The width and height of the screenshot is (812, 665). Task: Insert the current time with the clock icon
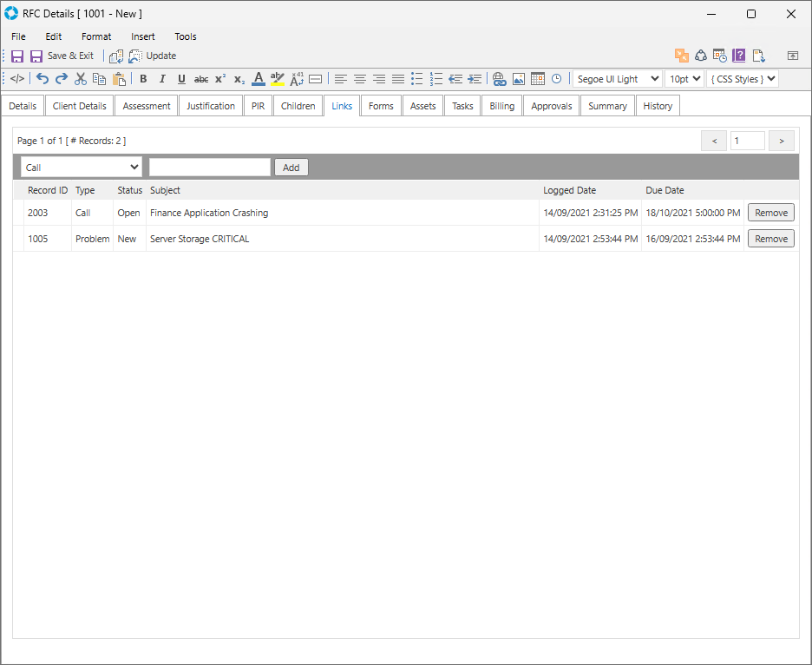tap(556, 79)
